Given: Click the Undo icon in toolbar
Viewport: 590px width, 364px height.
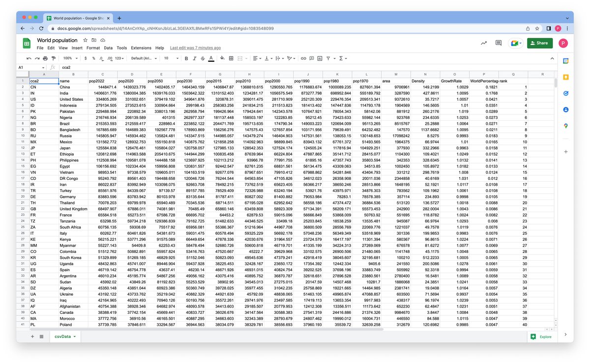Looking at the screenshot, I should pos(29,58).
